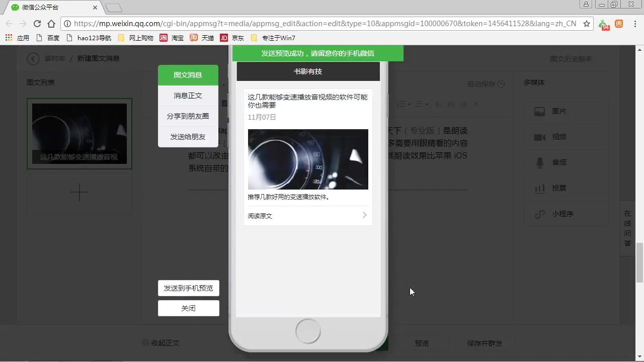Click the 自动保存 clock icon

[x=501, y=84]
